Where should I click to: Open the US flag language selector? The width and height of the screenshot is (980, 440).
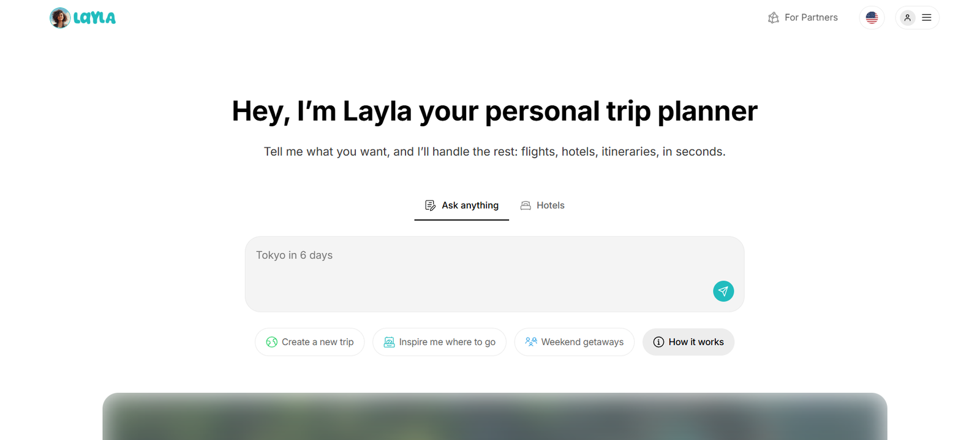pos(872,18)
